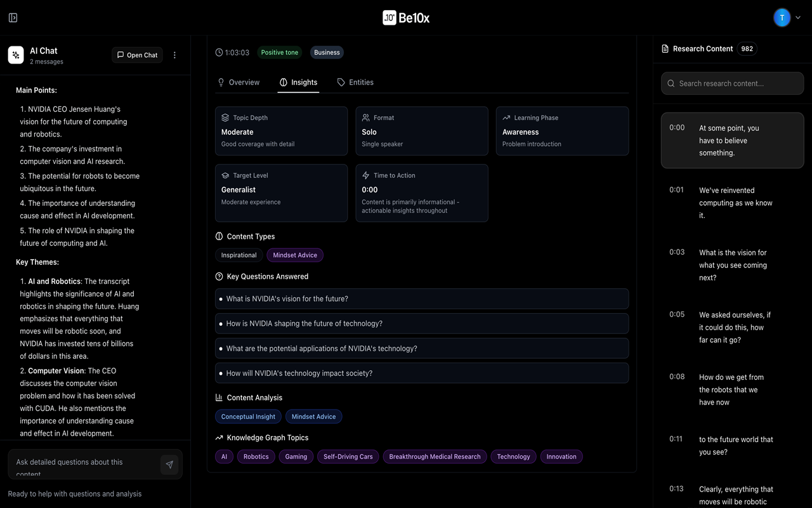
Task: Click the Positive tone badge
Action: [280, 53]
